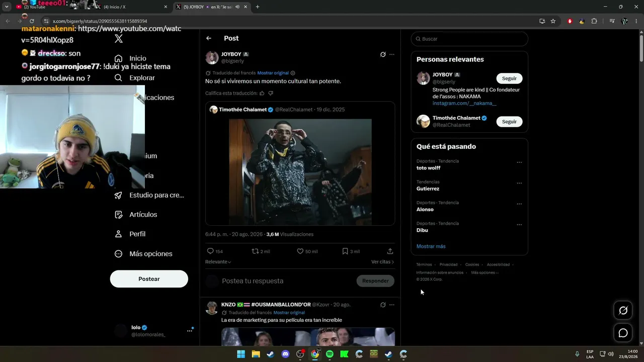Image resolution: width=644 pixels, height=362 pixels.
Task: Open Grok floating button
Action: (x=623, y=311)
